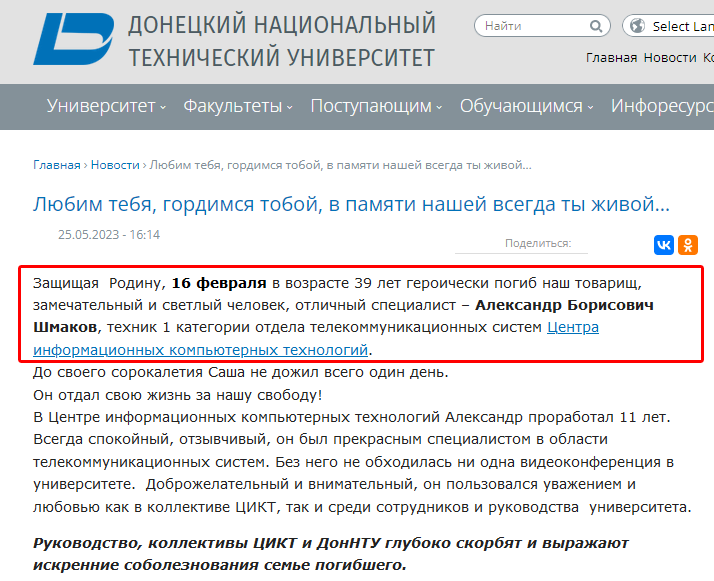This screenshot has width=714, height=581.
Task: Click the university name header text
Action: tap(282, 40)
